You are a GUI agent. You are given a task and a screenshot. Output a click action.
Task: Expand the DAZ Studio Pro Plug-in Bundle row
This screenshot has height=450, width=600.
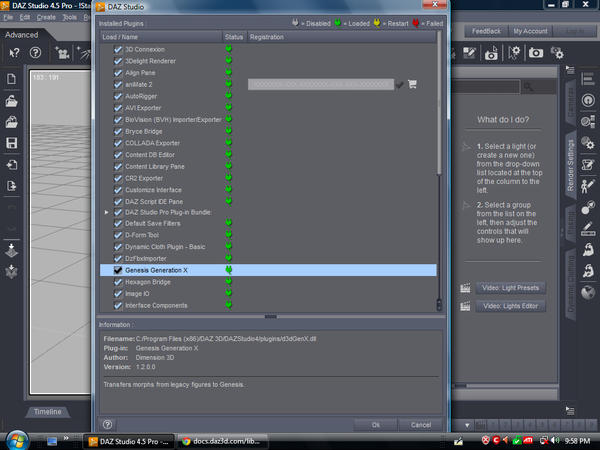tap(106, 212)
